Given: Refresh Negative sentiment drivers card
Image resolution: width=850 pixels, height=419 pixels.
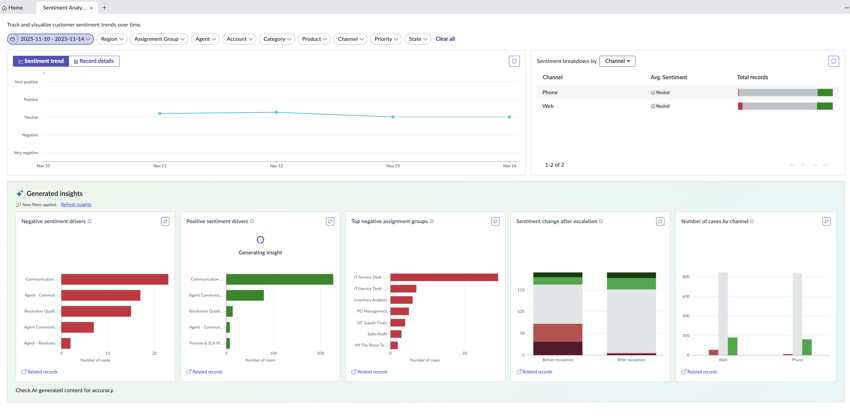Looking at the screenshot, I should click(x=165, y=221).
